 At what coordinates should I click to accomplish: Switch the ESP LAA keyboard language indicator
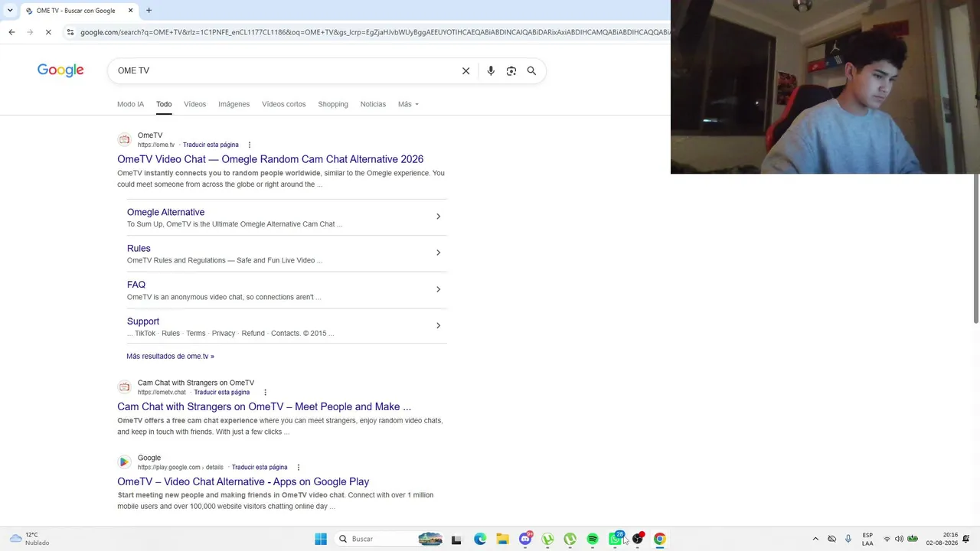coord(867,539)
